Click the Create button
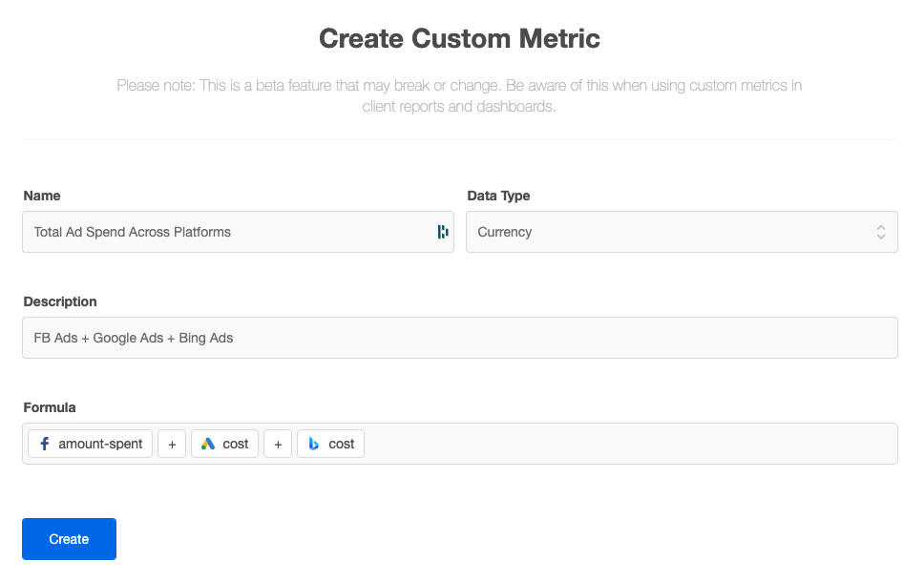 click(68, 538)
